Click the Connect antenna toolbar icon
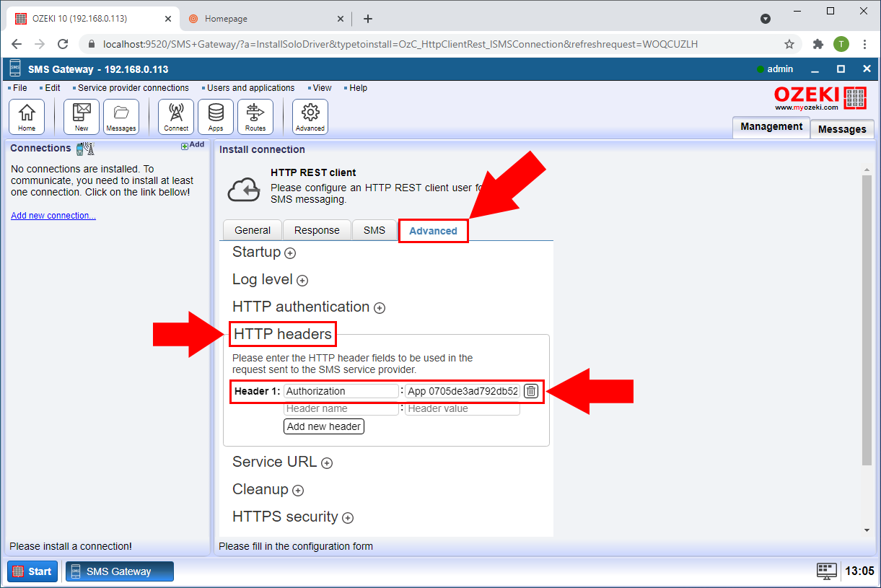 176,117
